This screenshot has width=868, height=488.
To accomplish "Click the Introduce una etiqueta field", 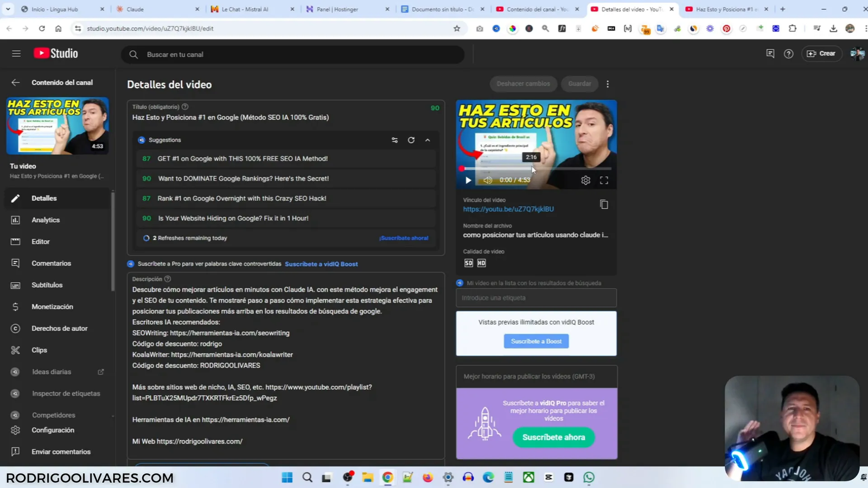I will click(536, 298).
